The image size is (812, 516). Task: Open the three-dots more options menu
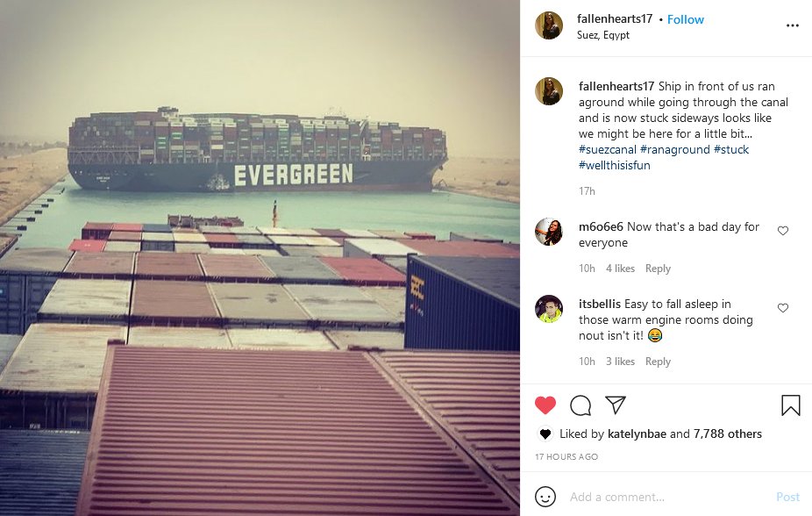point(793,25)
